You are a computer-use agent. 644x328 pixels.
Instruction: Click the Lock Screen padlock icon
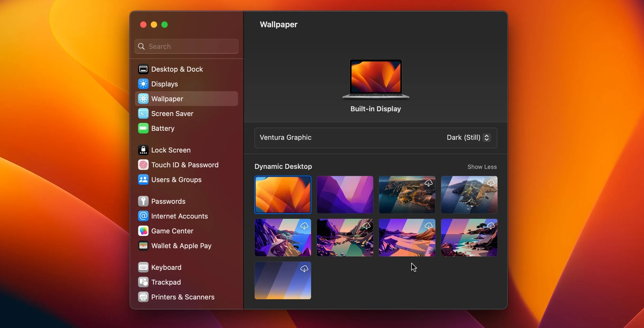pyautogui.click(x=143, y=150)
